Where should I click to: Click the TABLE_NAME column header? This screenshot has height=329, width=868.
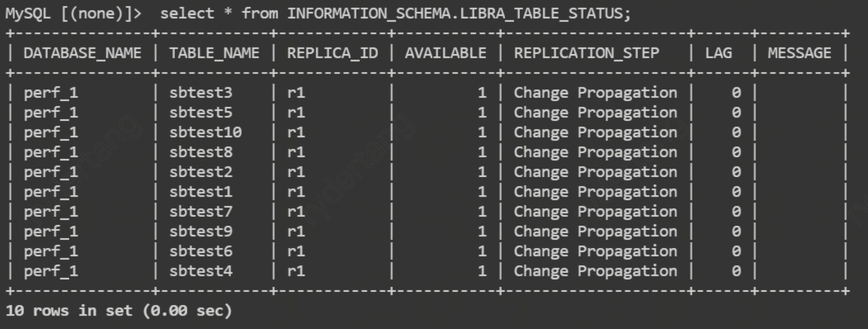pos(214,53)
